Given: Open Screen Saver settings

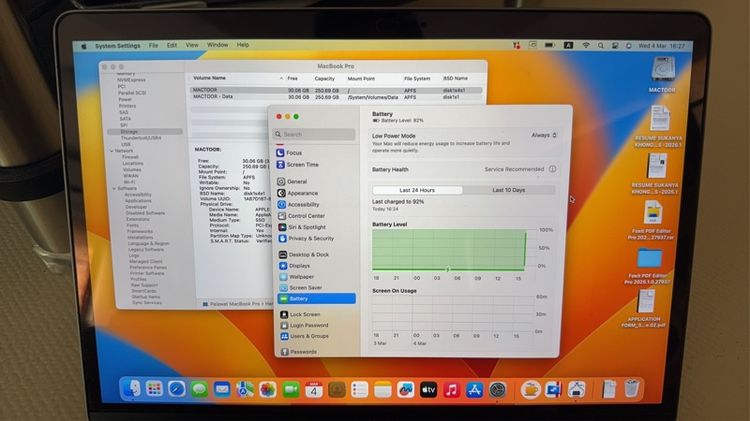Looking at the screenshot, I should (x=301, y=288).
